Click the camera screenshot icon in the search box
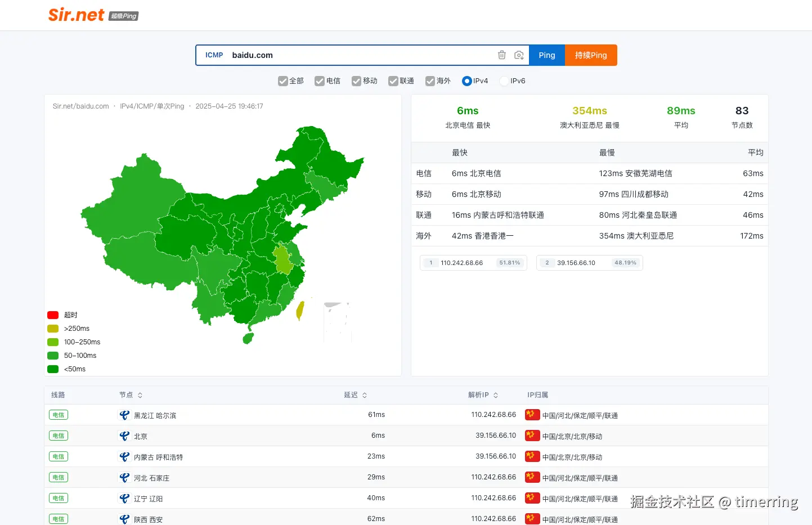Viewport: 812px width, 525px height. [519, 55]
